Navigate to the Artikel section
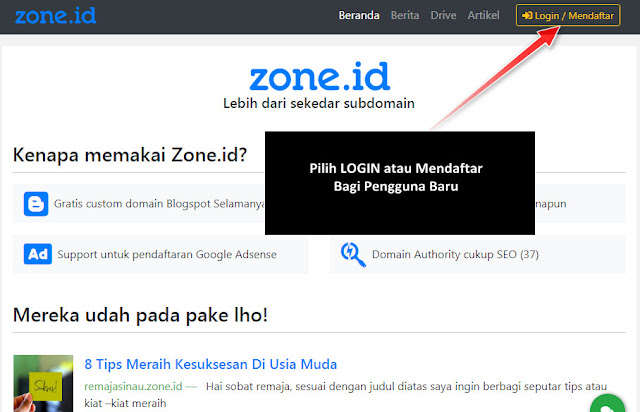The image size is (640, 412). [x=483, y=16]
